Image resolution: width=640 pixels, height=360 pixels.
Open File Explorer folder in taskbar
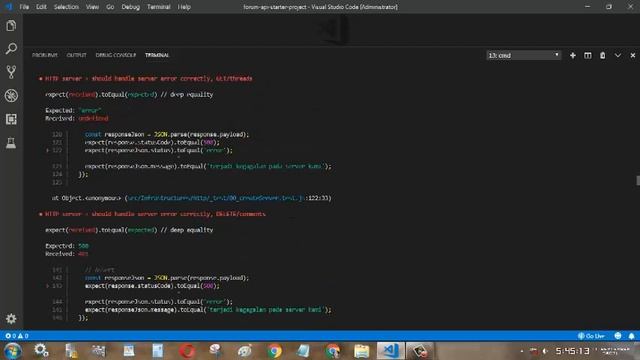point(362,351)
